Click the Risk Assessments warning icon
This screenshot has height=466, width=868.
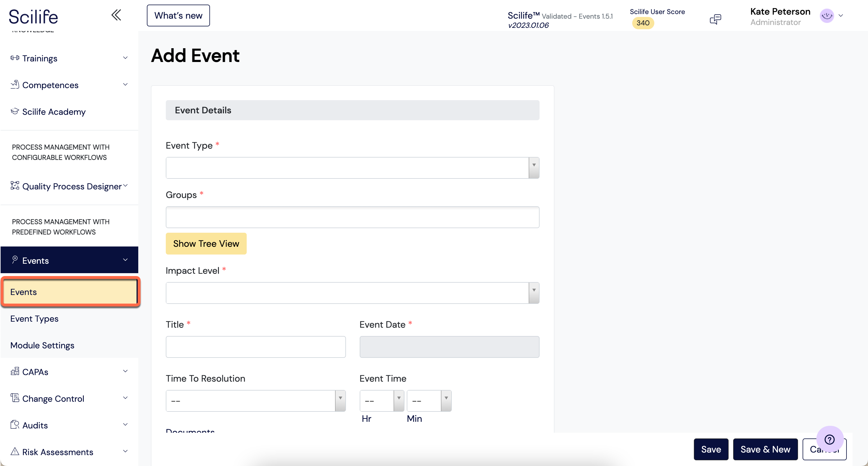15,451
